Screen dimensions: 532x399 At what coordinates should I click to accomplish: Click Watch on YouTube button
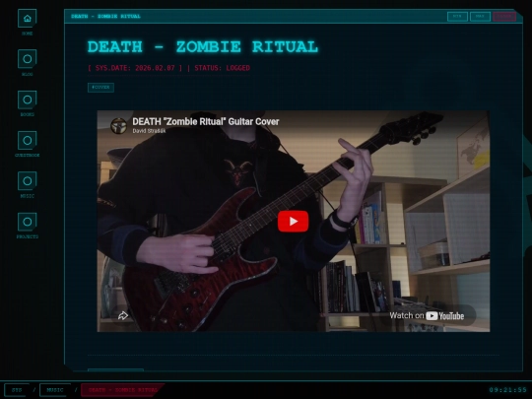pos(427,316)
